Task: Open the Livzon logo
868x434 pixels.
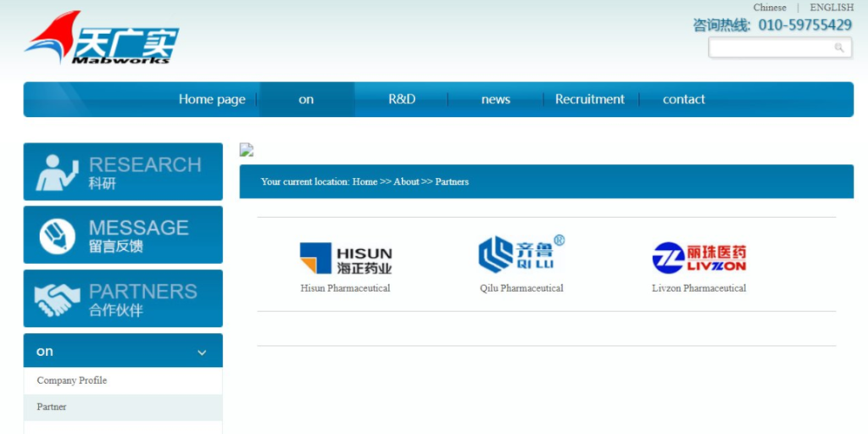Action: click(699, 258)
